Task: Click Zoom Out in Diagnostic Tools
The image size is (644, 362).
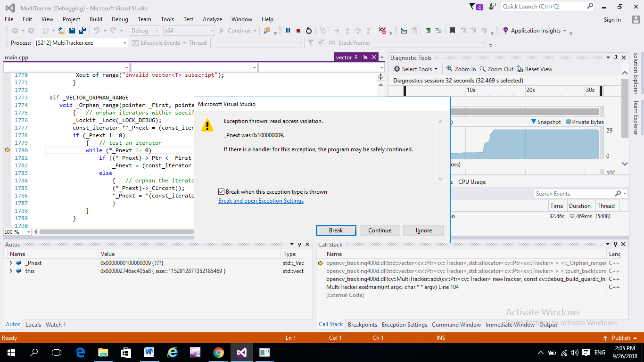Action: [496, 69]
